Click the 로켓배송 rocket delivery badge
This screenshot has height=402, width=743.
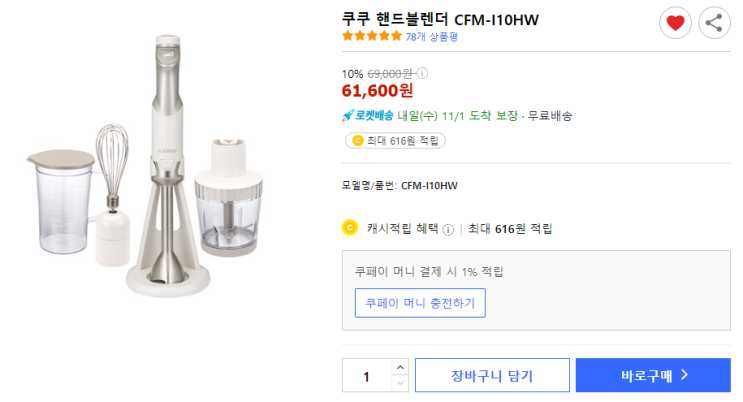(367, 116)
